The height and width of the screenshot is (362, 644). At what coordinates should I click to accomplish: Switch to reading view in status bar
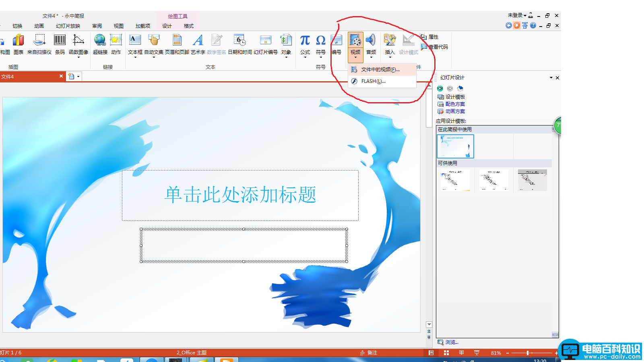(x=462, y=353)
